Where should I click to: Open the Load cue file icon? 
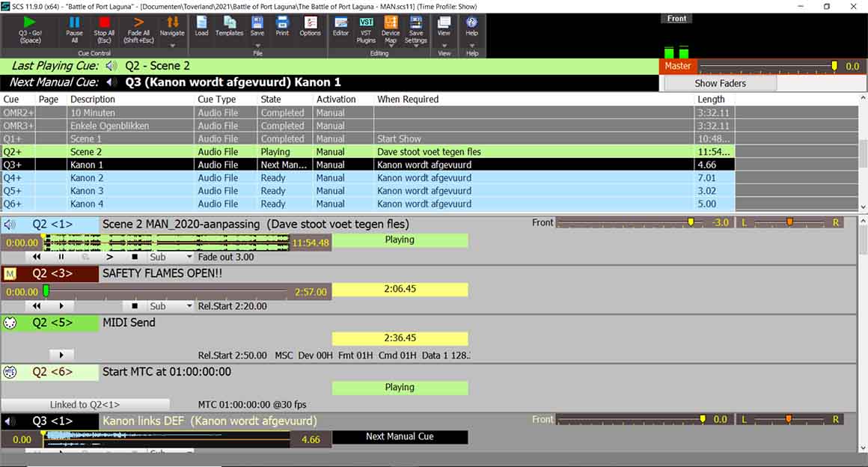pyautogui.click(x=202, y=27)
